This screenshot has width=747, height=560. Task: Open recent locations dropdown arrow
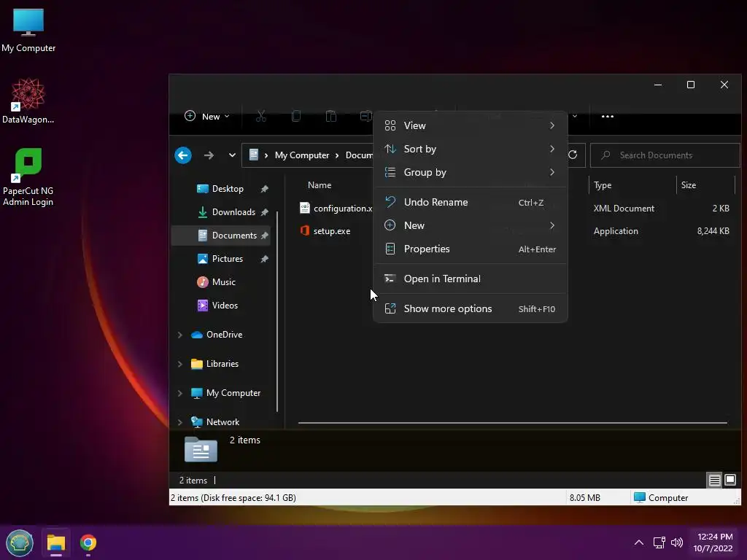coord(232,155)
